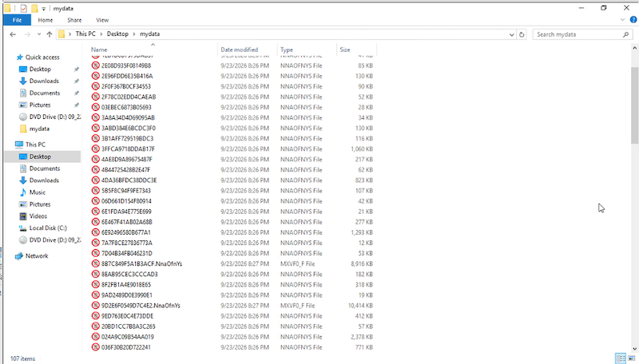The image size is (639, 364).
Task: Switch to Large icons view layout
Action: (x=631, y=358)
